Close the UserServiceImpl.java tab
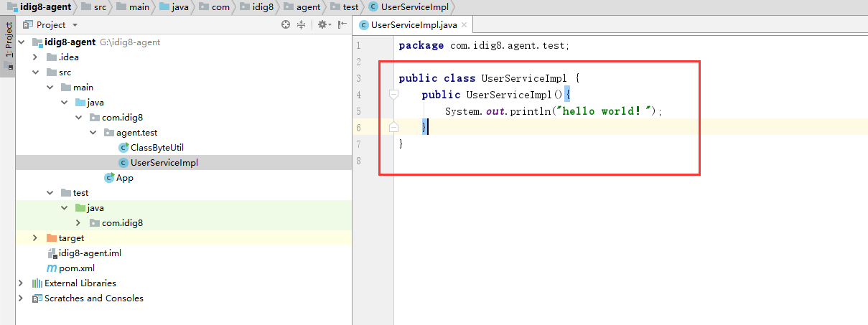Image resolution: width=868 pixels, height=325 pixels. [465, 25]
